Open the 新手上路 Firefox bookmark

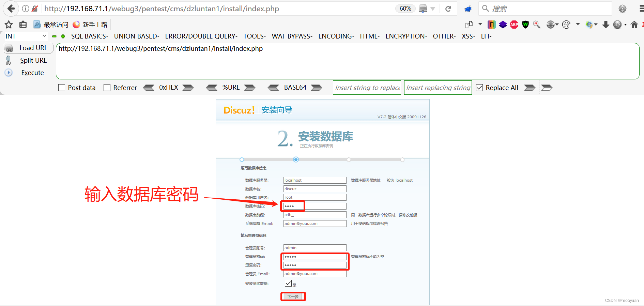click(x=90, y=25)
